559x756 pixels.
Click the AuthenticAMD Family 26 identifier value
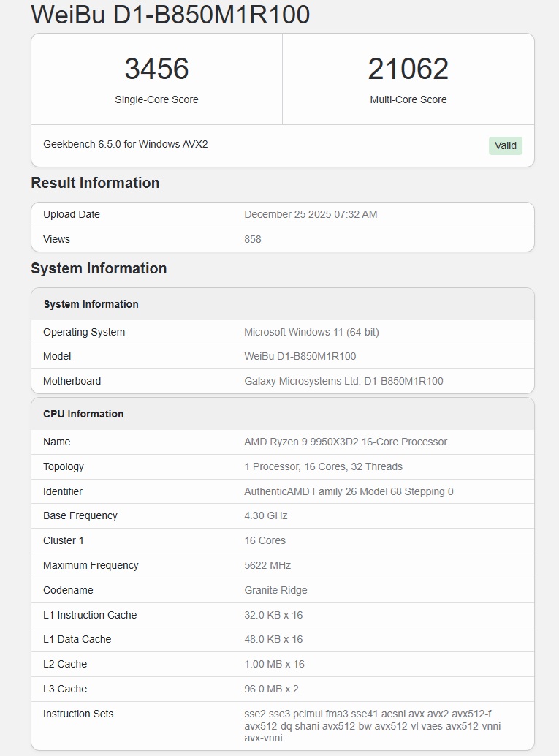pyautogui.click(x=349, y=491)
